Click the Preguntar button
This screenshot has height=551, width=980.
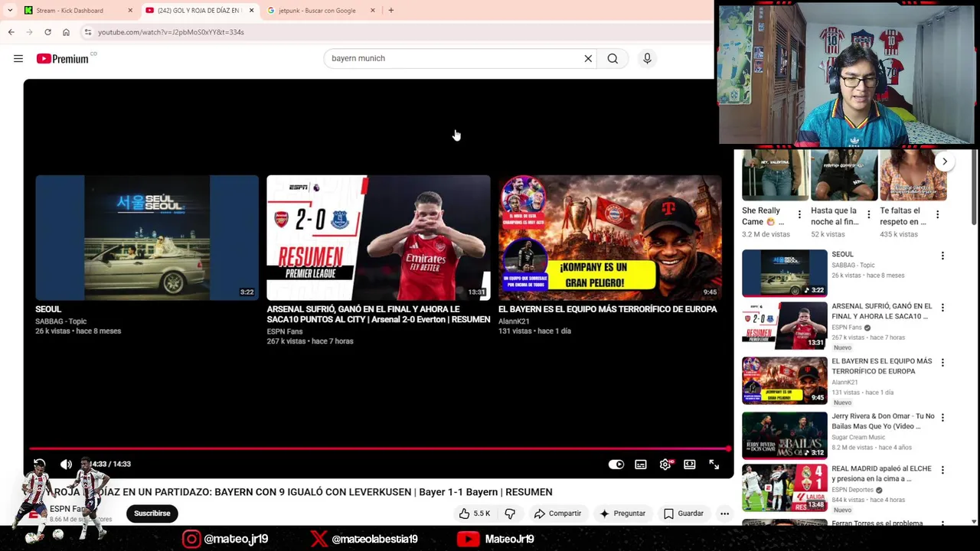click(622, 514)
